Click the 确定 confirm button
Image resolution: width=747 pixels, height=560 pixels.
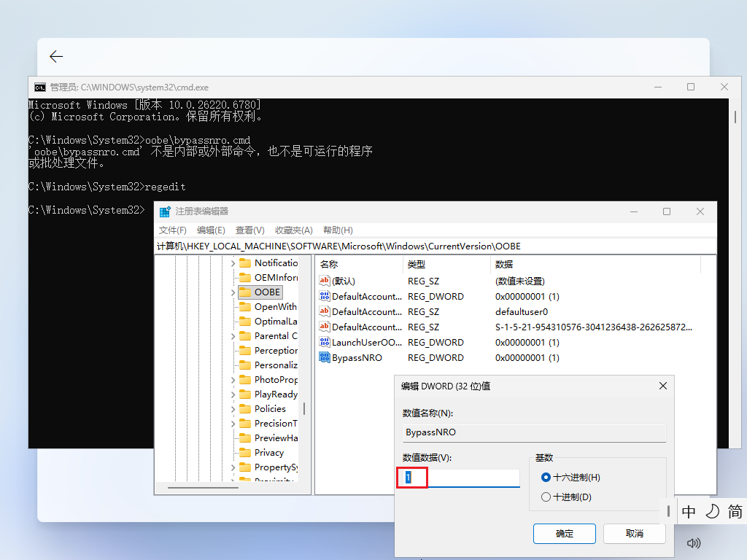tap(564, 534)
